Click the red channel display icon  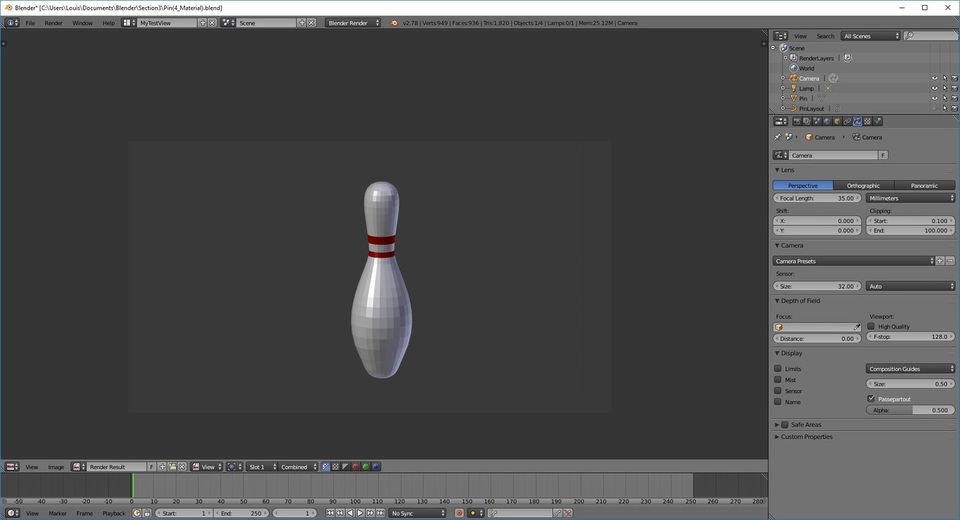point(355,467)
